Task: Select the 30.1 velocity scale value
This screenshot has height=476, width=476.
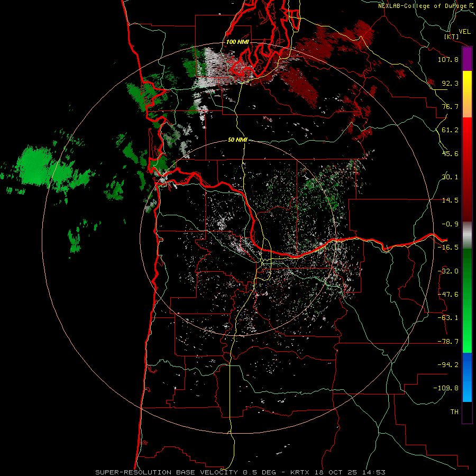Action: coord(450,177)
